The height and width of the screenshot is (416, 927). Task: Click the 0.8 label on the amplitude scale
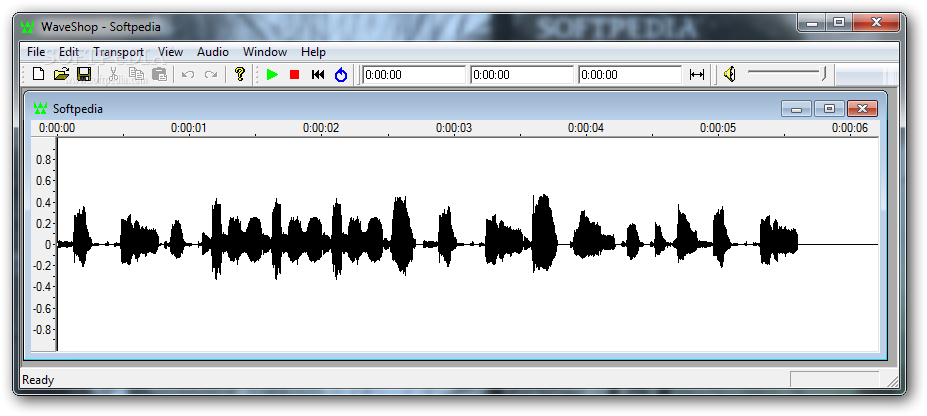point(44,160)
